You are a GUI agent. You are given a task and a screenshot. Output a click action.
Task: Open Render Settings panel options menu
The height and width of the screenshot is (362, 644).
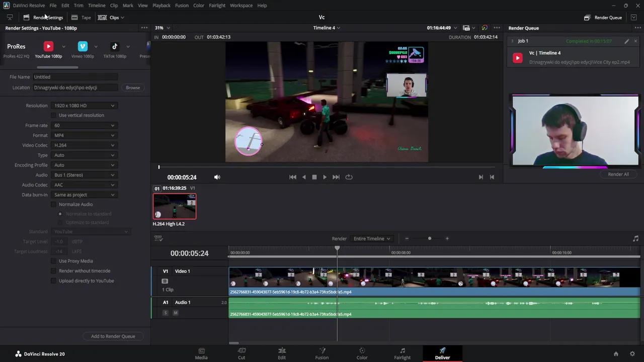tap(144, 28)
